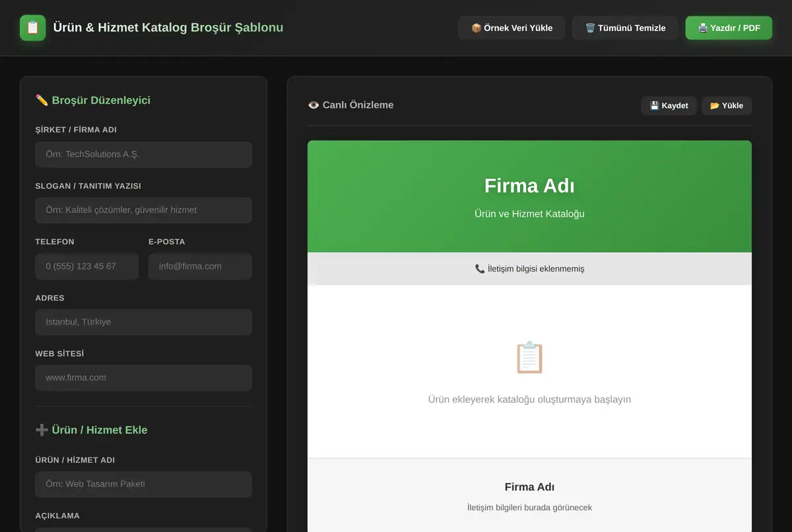Click into the E-posta input
The width and height of the screenshot is (792, 532).
pyautogui.click(x=200, y=266)
